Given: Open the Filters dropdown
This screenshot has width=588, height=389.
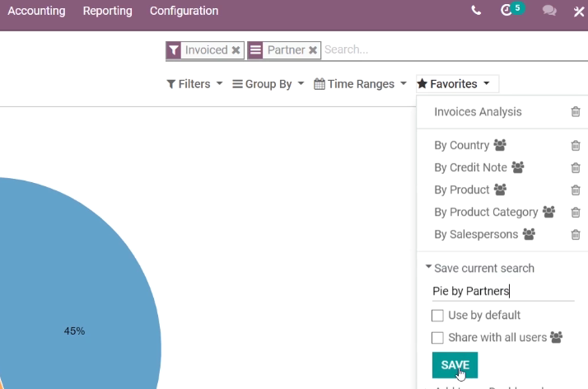Looking at the screenshot, I should 194,84.
